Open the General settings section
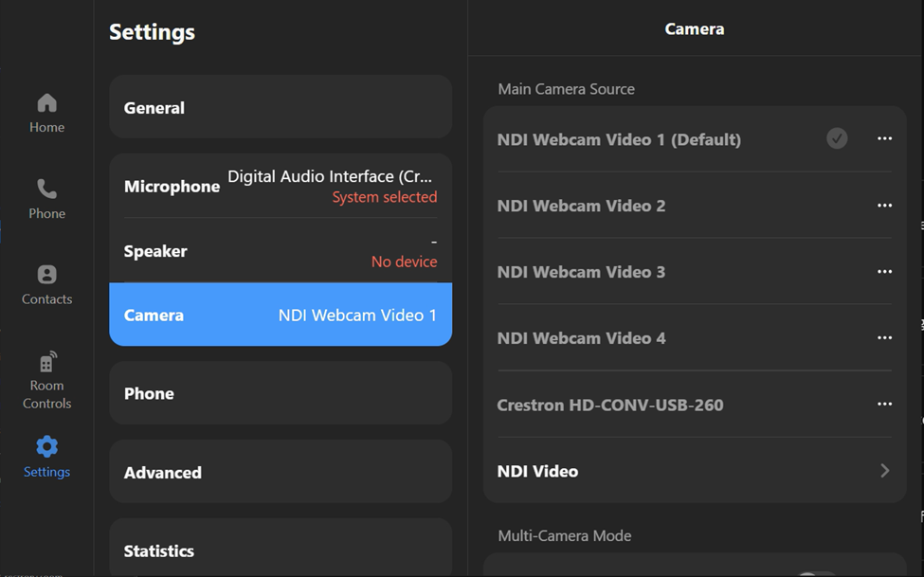Viewport: 924px width, 577px height. click(x=281, y=107)
